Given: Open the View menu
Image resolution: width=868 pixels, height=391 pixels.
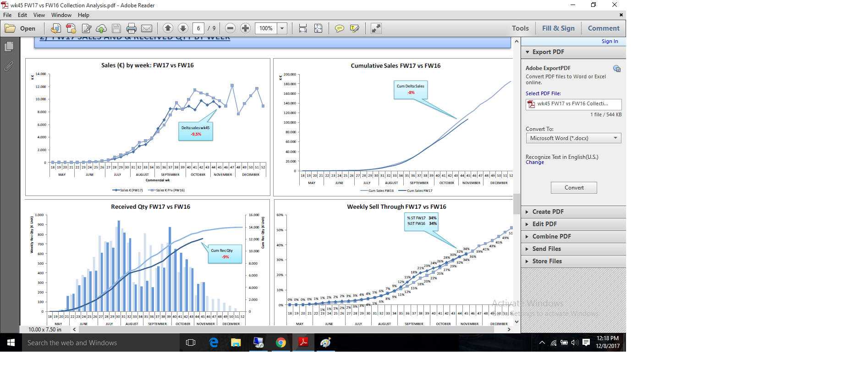Looking at the screenshot, I should [39, 15].
